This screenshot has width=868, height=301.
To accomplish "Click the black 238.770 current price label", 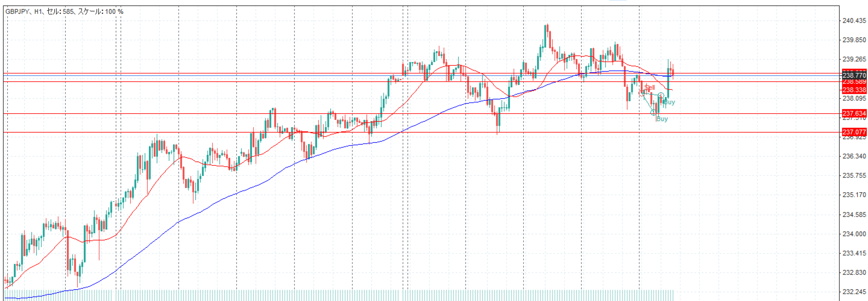I will click(854, 75).
